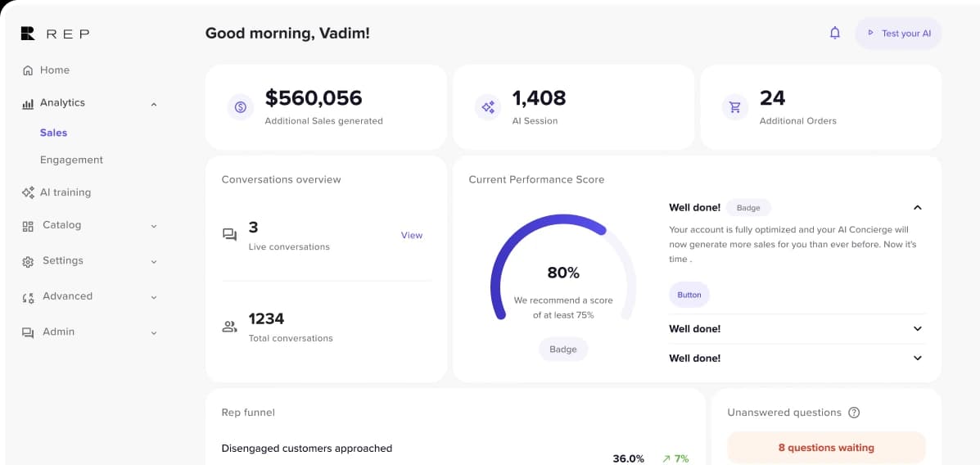
Task: Click the Badge next to first Well done!
Action: [748, 207]
